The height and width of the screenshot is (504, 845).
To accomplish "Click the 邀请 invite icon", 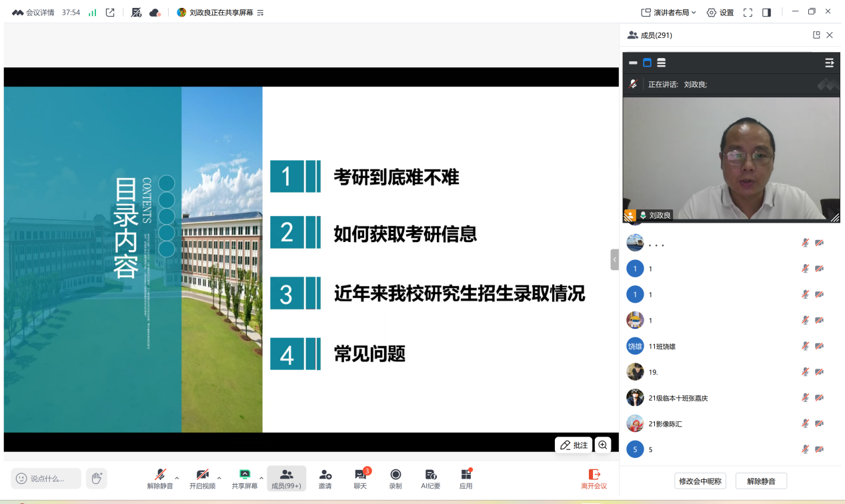I will coord(325,478).
